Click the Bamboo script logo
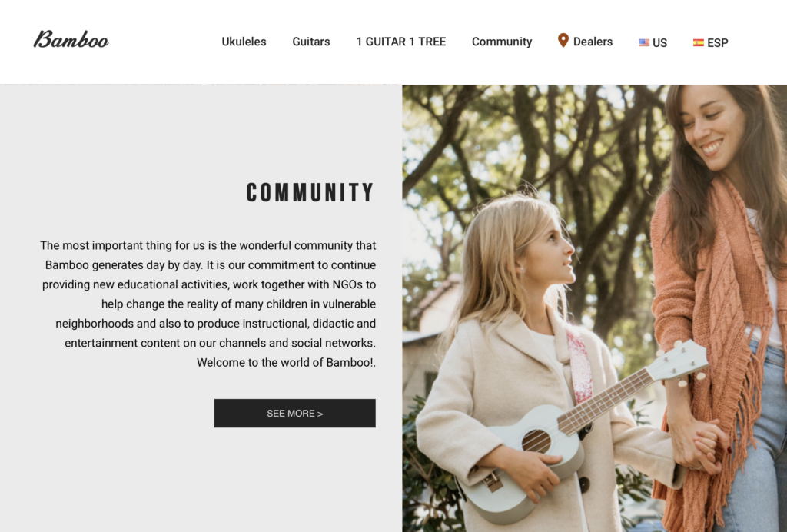Image resolution: width=787 pixels, height=532 pixels. (x=71, y=40)
